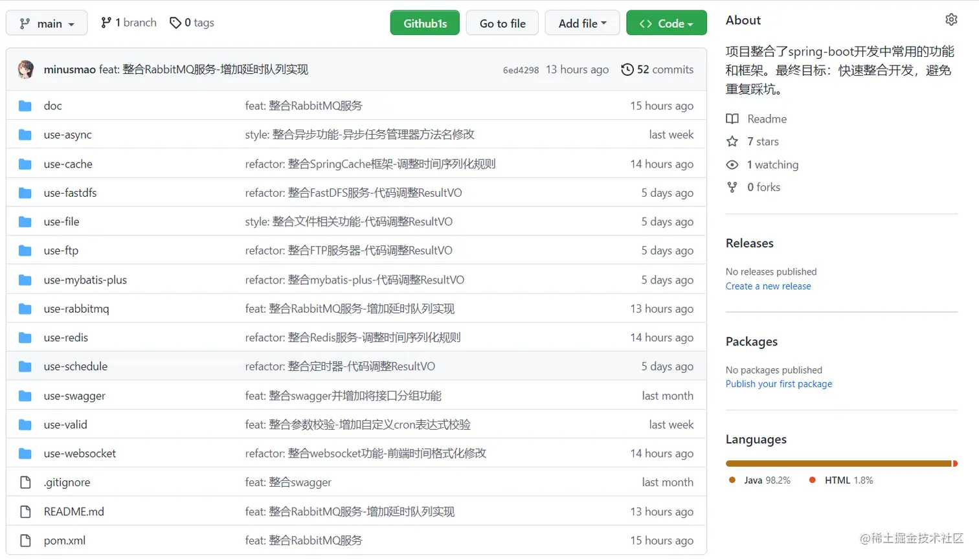Click the red HTML segment of language bar
This screenshot has height=560, width=979.
point(955,464)
